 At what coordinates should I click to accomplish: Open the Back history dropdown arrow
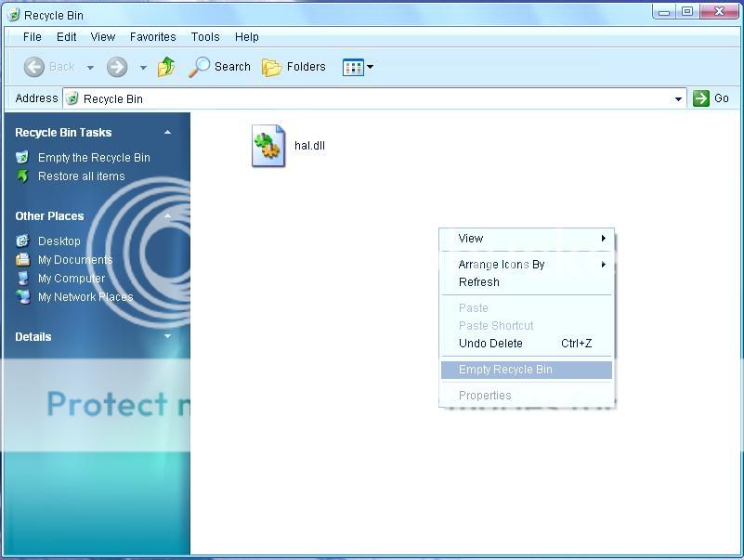(90, 67)
